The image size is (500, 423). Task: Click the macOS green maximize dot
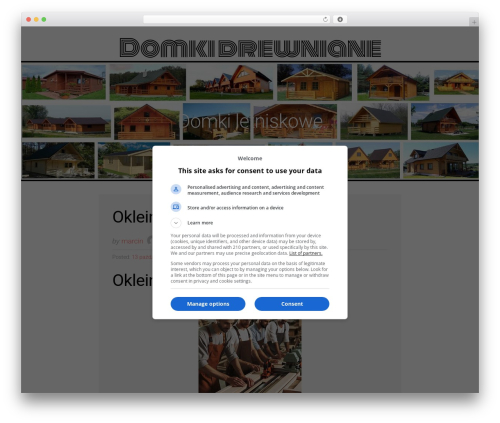pyautogui.click(x=44, y=19)
